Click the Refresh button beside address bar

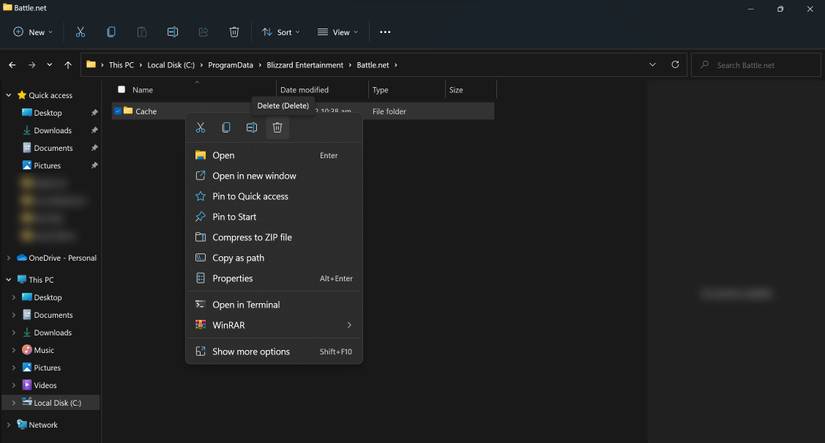coord(675,65)
